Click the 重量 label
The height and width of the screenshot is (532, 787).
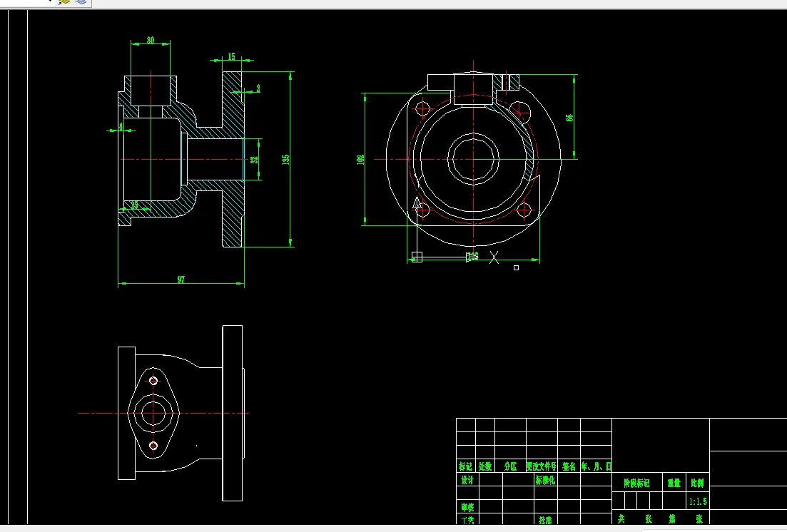point(674,483)
